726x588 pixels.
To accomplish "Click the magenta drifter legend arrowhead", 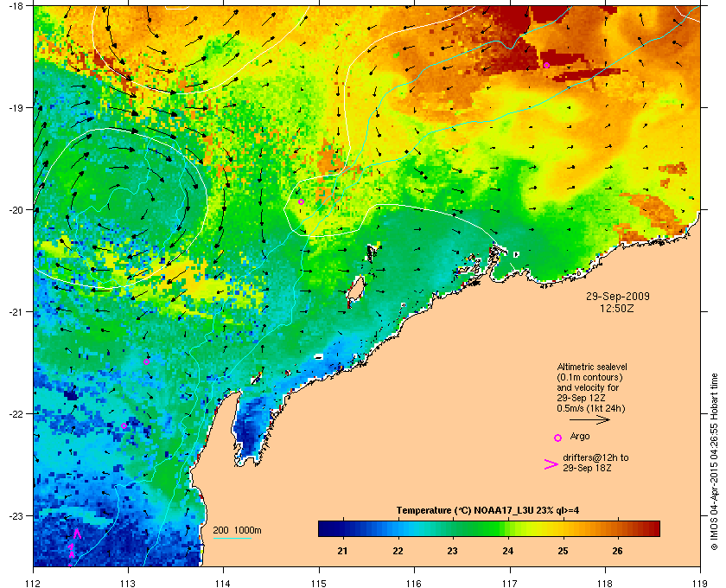I will point(551,464).
